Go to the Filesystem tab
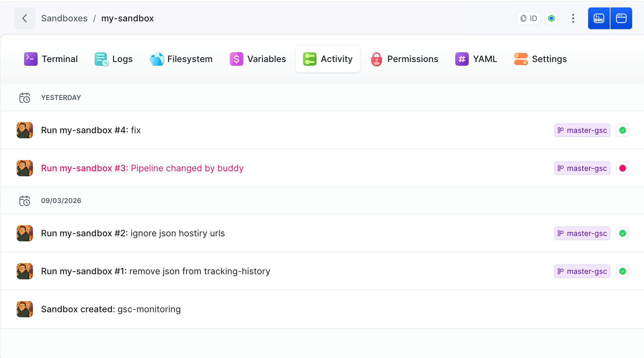Image resolution: width=644 pixels, height=358 pixels. (x=181, y=59)
